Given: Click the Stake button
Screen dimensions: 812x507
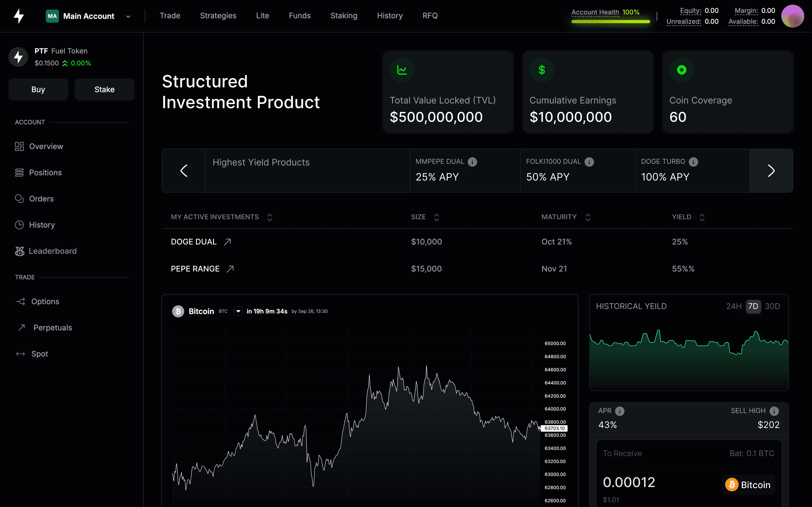Looking at the screenshot, I should point(104,90).
